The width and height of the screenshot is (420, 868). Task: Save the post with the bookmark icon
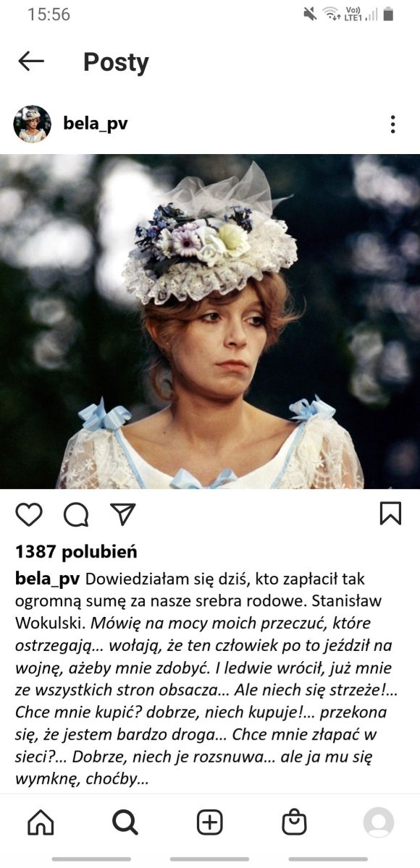pos(390,514)
